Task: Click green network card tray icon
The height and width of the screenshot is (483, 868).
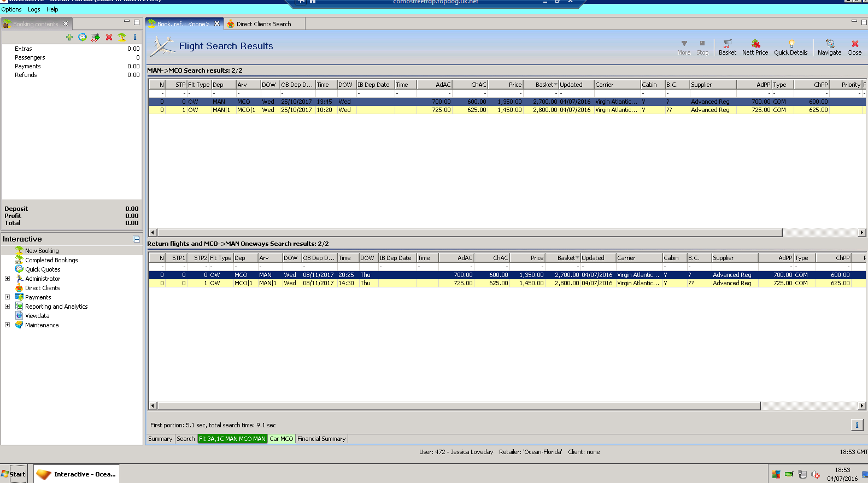Action: (789, 474)
